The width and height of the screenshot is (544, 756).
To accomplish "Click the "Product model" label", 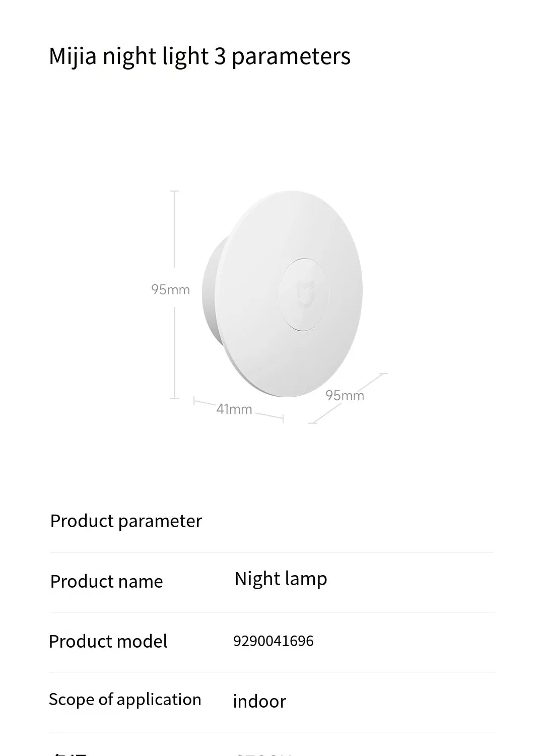I will (108, 642).
